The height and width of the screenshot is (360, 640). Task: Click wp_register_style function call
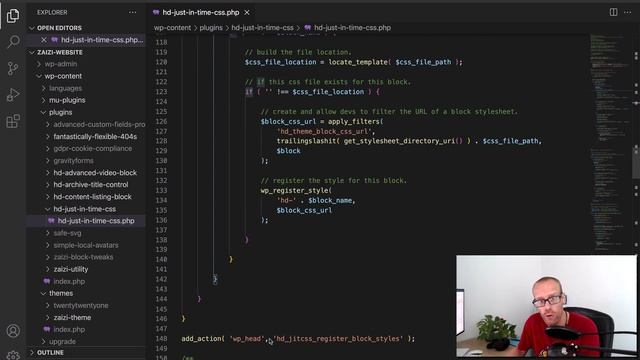296,190
